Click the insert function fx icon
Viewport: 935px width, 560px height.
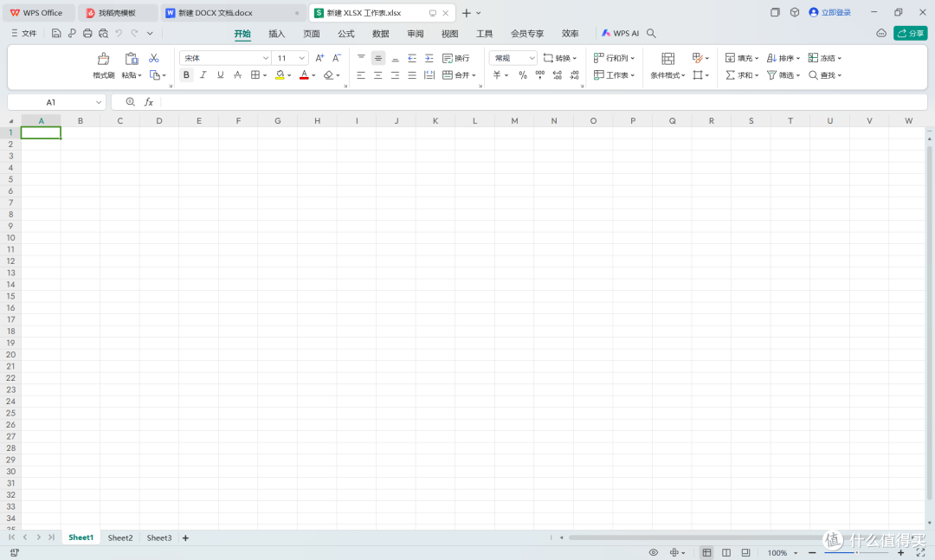pyautogui.click(x=149, y=102)
